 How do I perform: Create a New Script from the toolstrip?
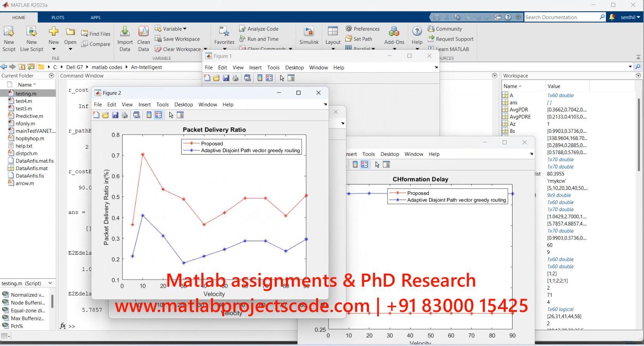click(9, 38)
